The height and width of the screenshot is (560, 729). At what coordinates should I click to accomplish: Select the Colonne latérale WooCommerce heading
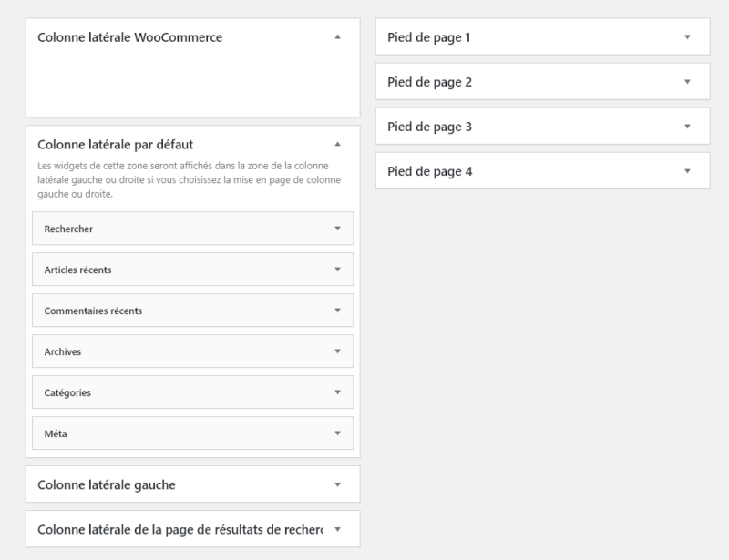coord(129,37)
